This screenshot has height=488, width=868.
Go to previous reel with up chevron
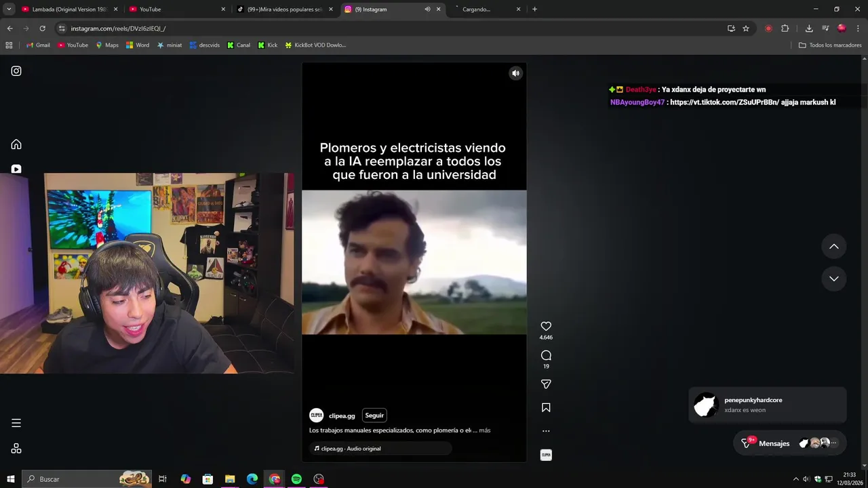834,247
